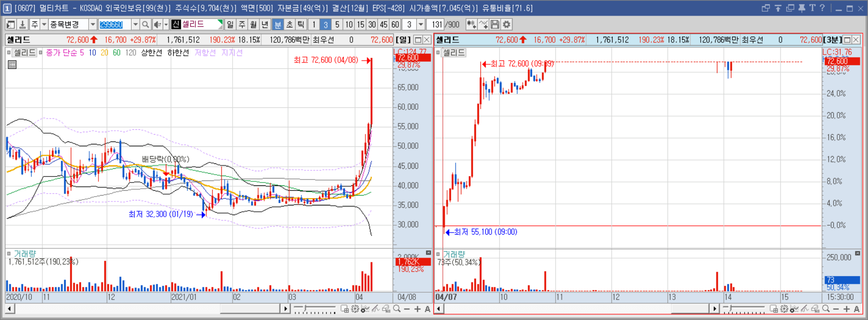Open chart settings gear in top toolbar

pyautogui.click(x=507, y=24)
